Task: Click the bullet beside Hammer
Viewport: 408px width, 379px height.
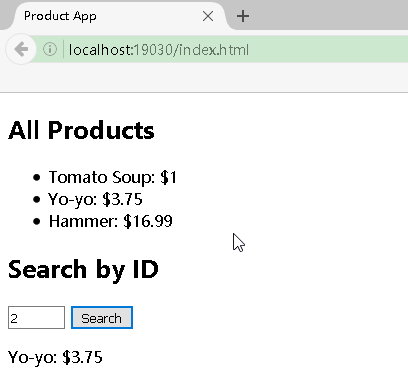Action: click(x=37, y=221)
